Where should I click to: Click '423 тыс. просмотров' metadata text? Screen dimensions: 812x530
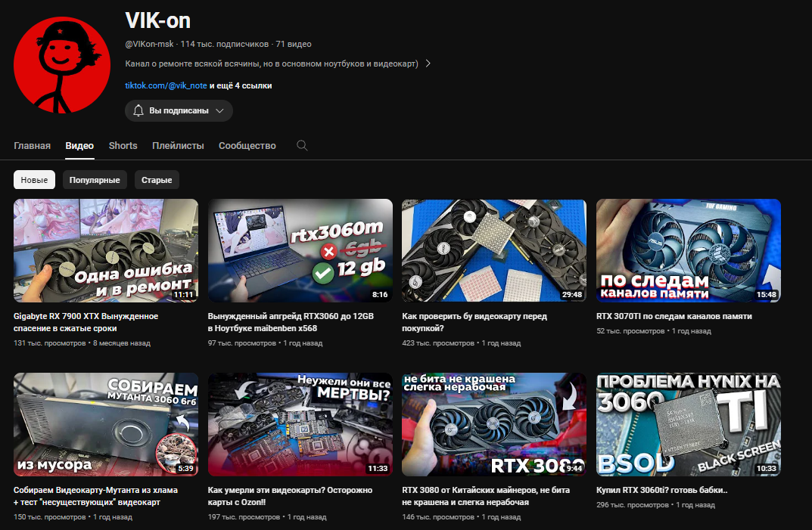(437, 343)
